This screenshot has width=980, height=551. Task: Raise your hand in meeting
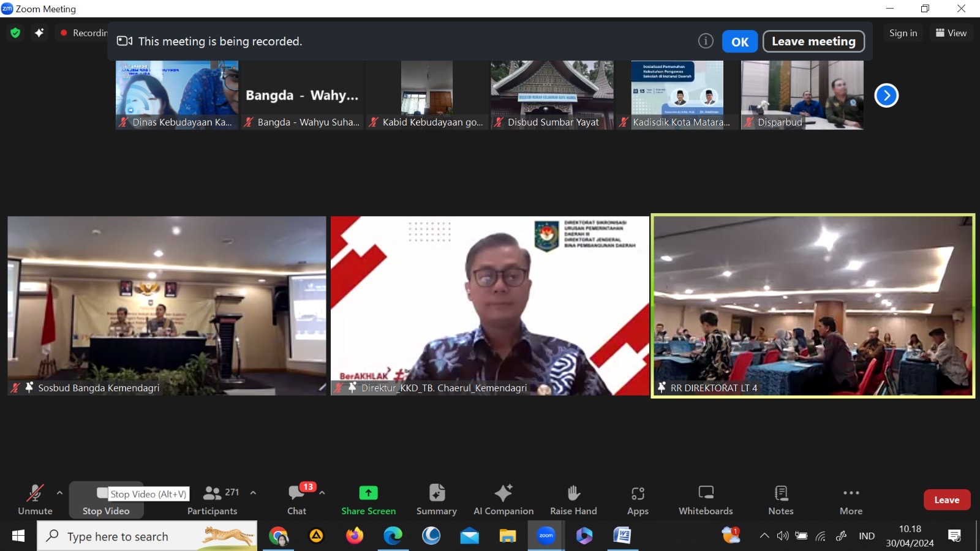[x=573, y=499]
